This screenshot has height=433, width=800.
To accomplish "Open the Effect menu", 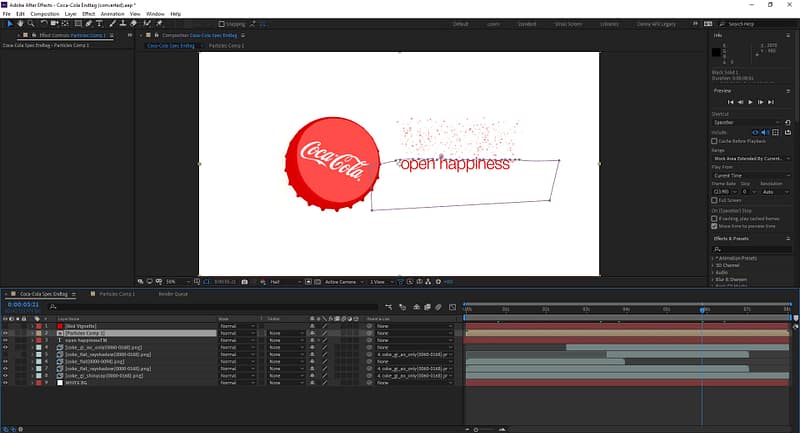I will click(89, 14).
